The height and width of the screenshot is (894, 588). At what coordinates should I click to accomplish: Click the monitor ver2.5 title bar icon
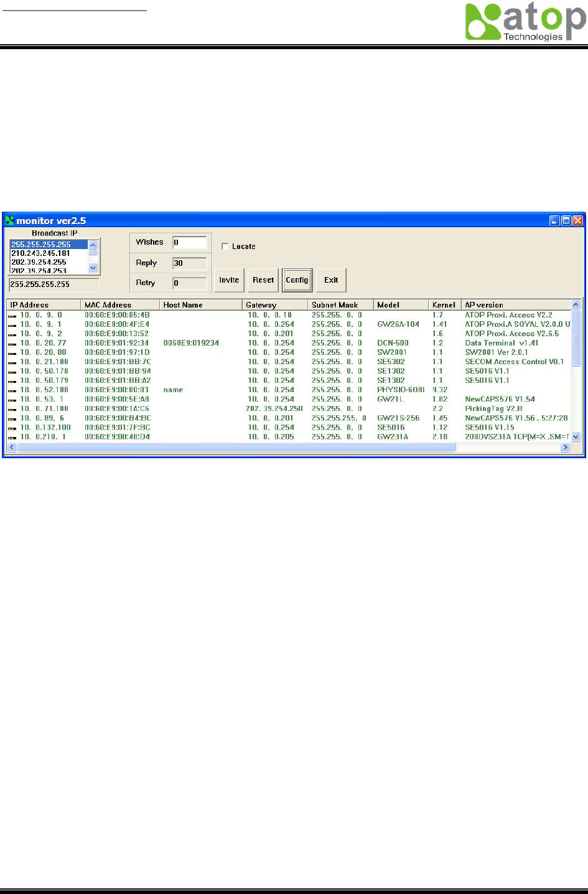click(x=10, y=220)
